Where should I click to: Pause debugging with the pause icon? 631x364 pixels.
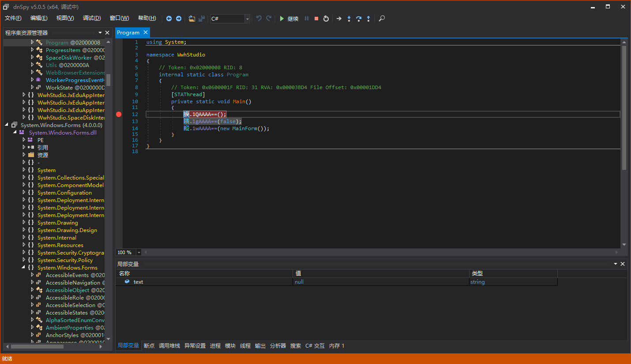click(307, 19)
